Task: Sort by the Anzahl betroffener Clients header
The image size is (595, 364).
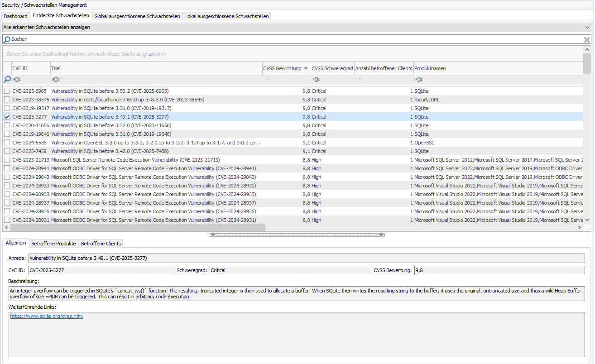Action: point(384,68)
